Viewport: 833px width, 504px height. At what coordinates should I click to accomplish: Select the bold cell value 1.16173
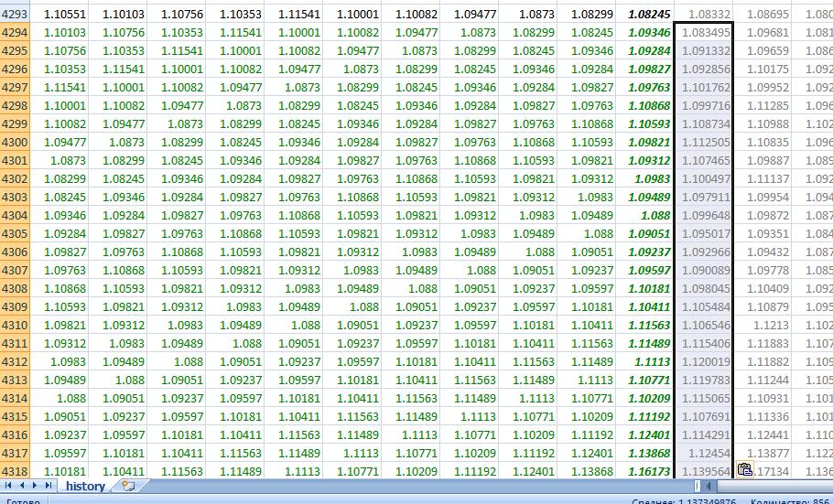(651, 471)
